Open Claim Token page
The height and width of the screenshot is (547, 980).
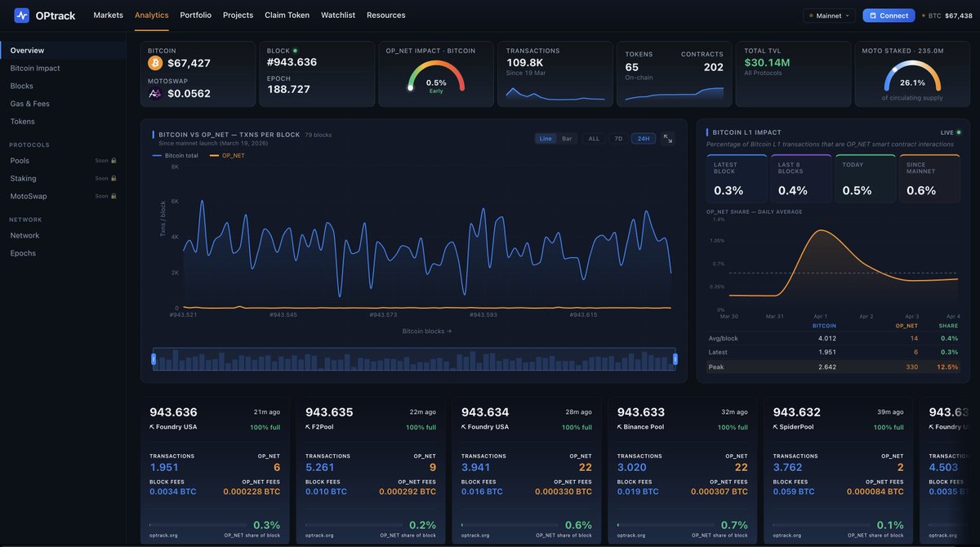click(x=287, y=16)
